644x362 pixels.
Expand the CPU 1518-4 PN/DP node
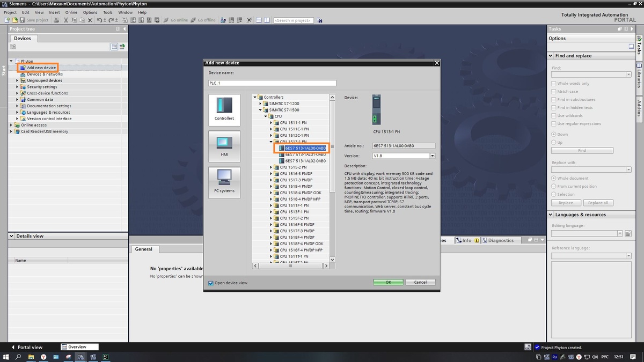coord(271,186)
